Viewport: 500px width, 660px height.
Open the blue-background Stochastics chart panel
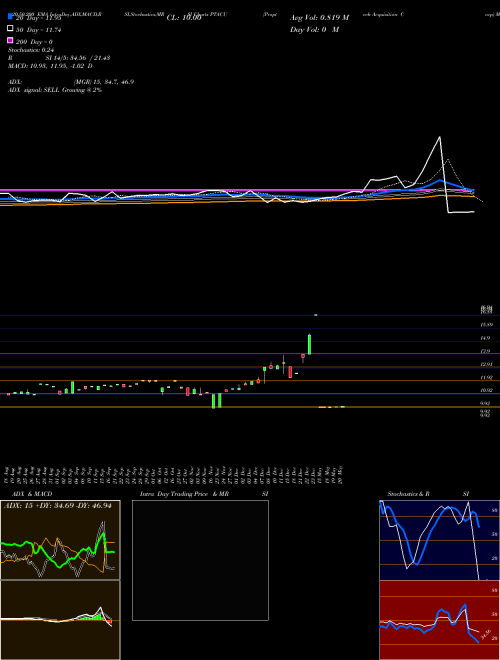pos(440,540)
